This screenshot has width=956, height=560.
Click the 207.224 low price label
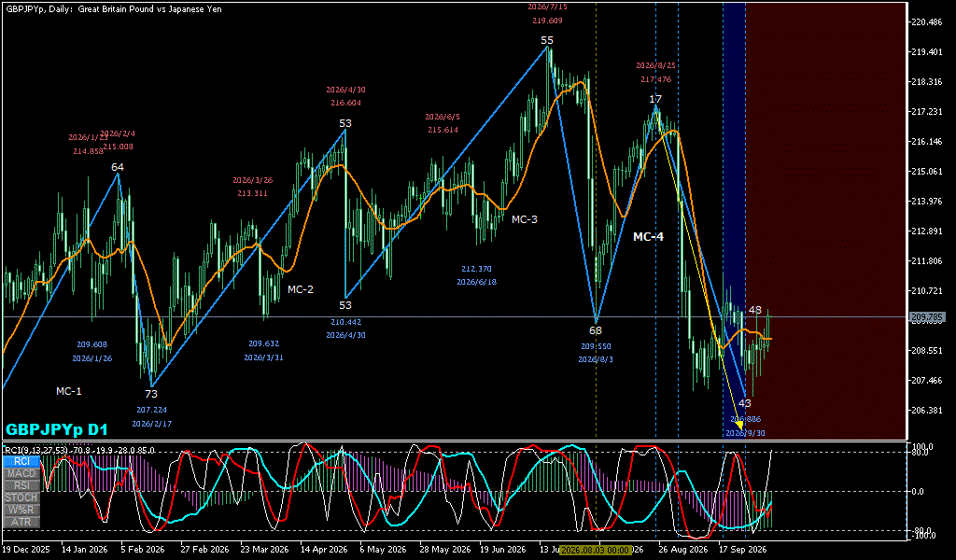point(151,410)
